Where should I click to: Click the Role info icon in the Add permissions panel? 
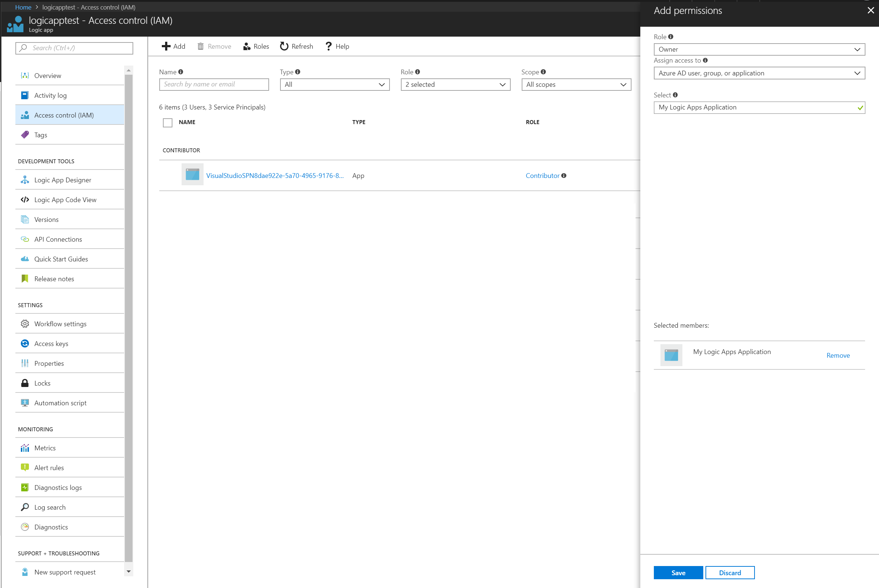pyautogui.click(x=671, y=37)
